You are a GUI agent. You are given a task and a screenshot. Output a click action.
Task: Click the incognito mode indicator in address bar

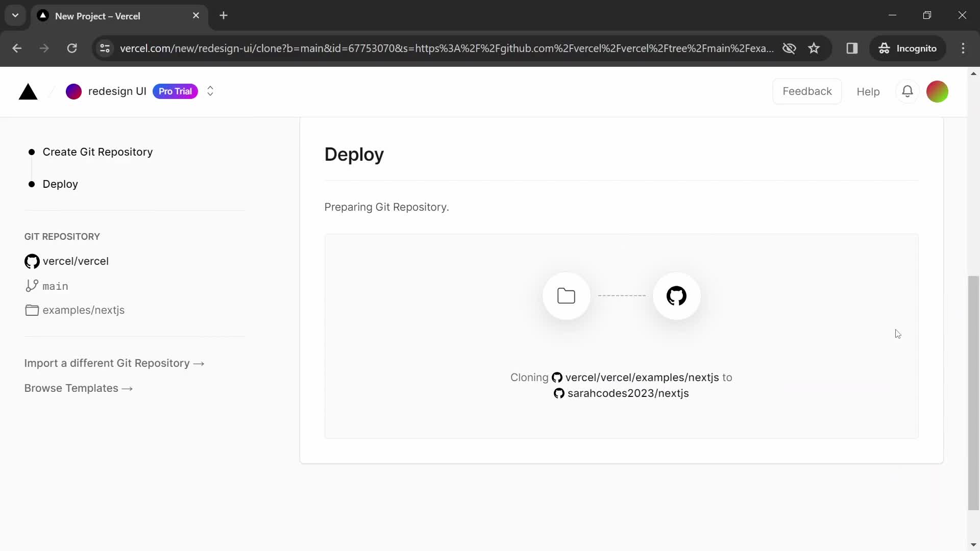coord(910,48)
